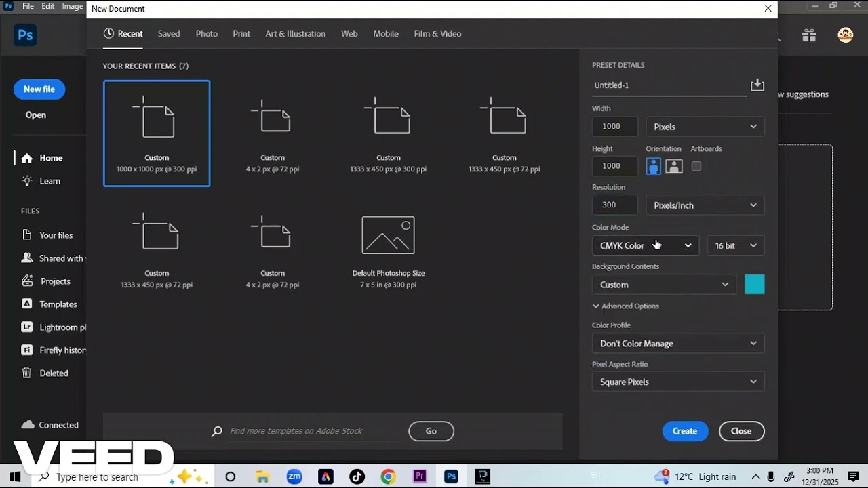Open Lightroom photos in the sidebar
The image size is (868, 488).
click(53, 327)
